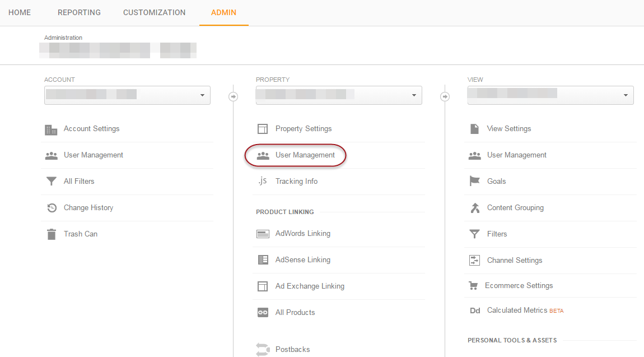Open AdWords Linking settings
Screen dimensions: 644x357
pyautogui.click(x=302, y=234)
